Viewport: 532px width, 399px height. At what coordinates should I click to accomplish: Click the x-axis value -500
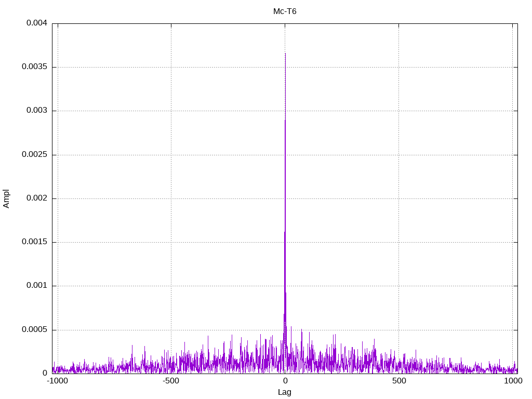point(170,381)
